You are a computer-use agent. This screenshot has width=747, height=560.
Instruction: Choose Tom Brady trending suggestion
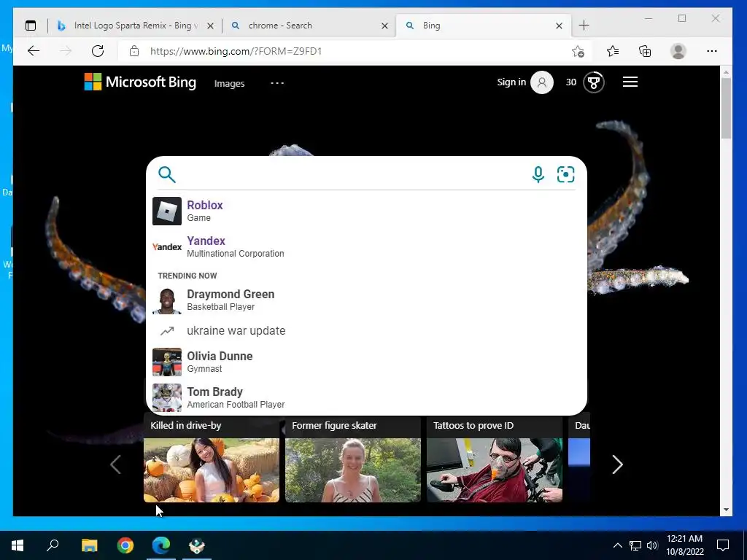pos(366,397)
